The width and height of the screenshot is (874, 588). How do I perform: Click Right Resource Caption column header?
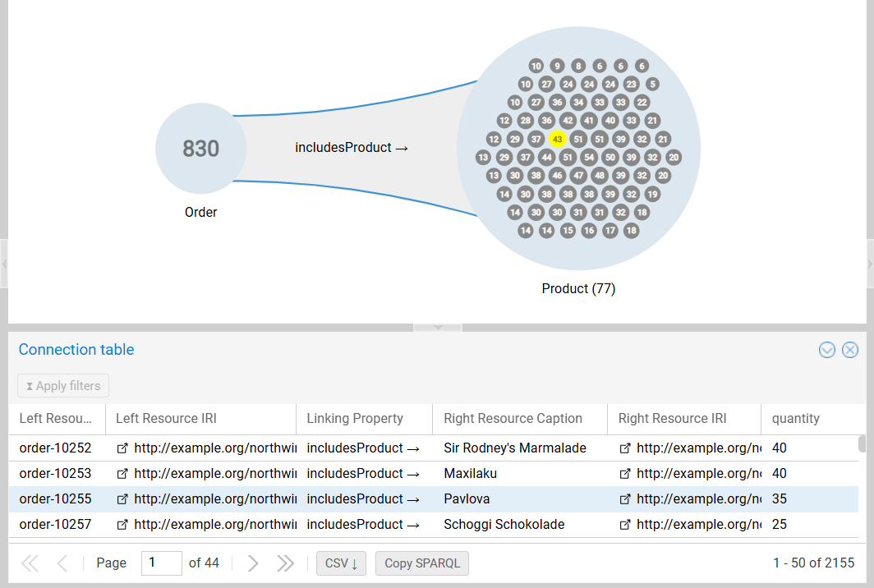pyautogui.click(x=513, y=418)
